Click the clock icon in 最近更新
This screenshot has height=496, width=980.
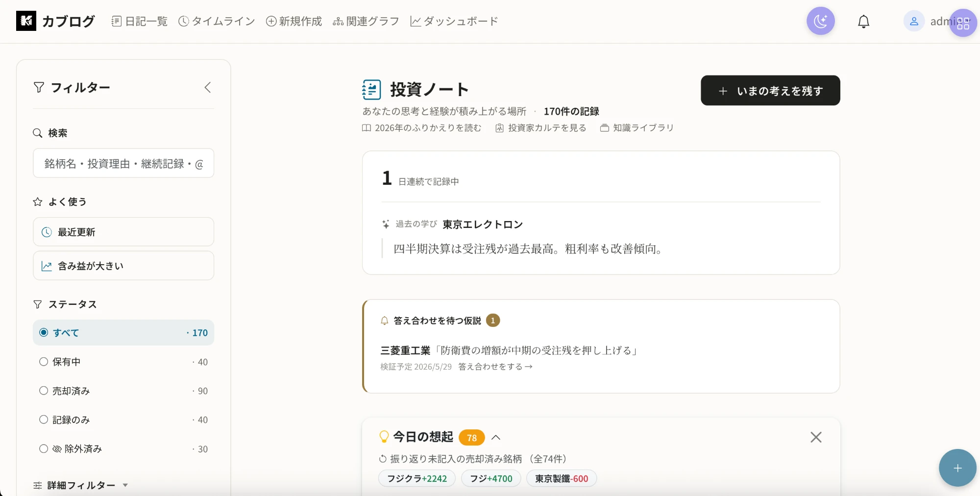coord(47,232)
